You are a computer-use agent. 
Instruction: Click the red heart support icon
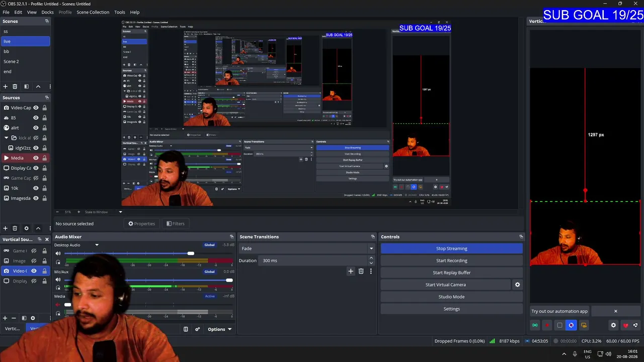(625, 325)
